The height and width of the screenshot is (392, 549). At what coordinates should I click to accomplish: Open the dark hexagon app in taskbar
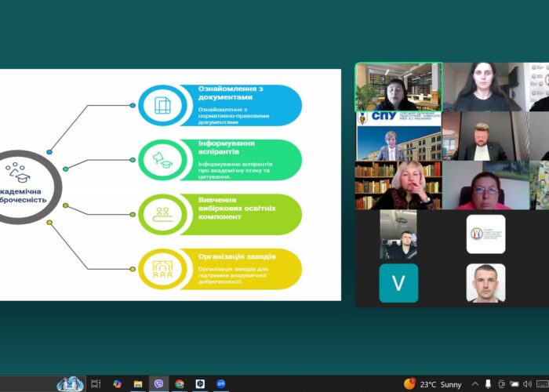click(200, 383)
